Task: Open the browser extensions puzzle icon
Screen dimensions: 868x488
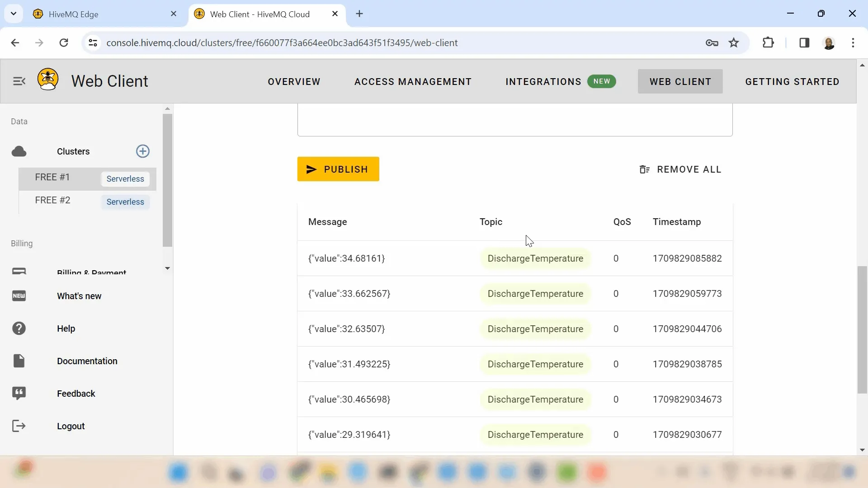Action: coord(768,43)
